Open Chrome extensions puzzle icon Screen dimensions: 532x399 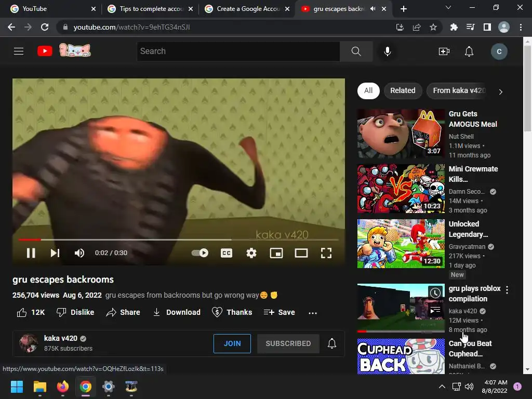454,27
